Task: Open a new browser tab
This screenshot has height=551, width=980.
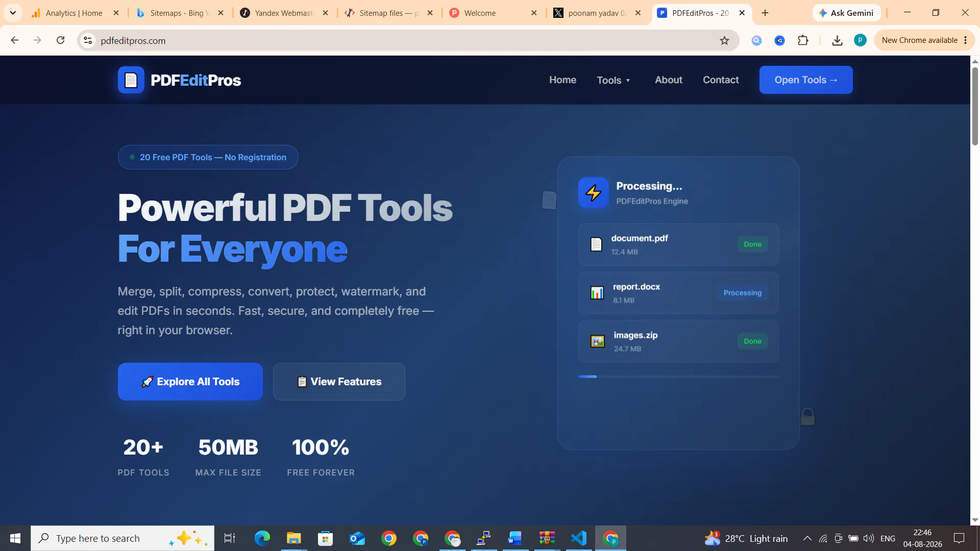Action: coord(765,13)
